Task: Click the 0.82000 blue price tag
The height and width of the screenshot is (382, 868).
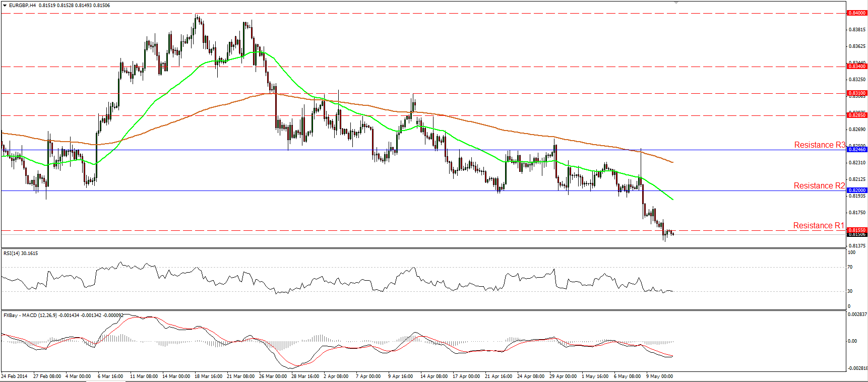Action: pos(857,190)
